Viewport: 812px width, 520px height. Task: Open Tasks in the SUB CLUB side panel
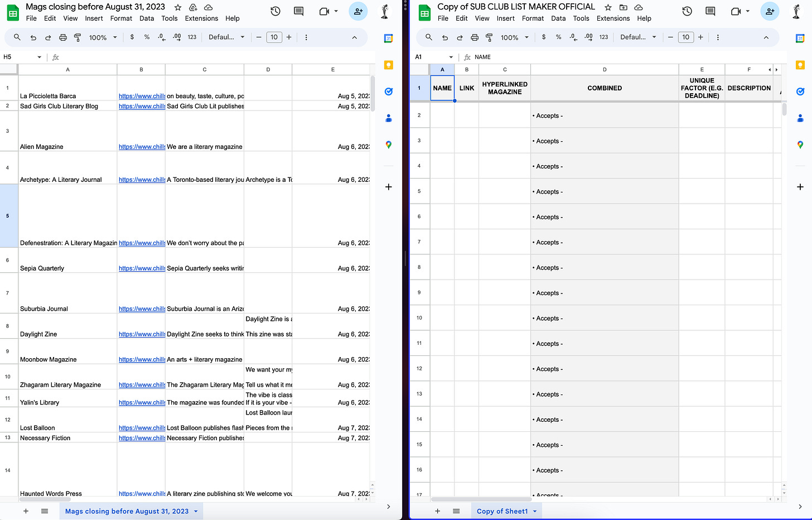tap(800, 92)
